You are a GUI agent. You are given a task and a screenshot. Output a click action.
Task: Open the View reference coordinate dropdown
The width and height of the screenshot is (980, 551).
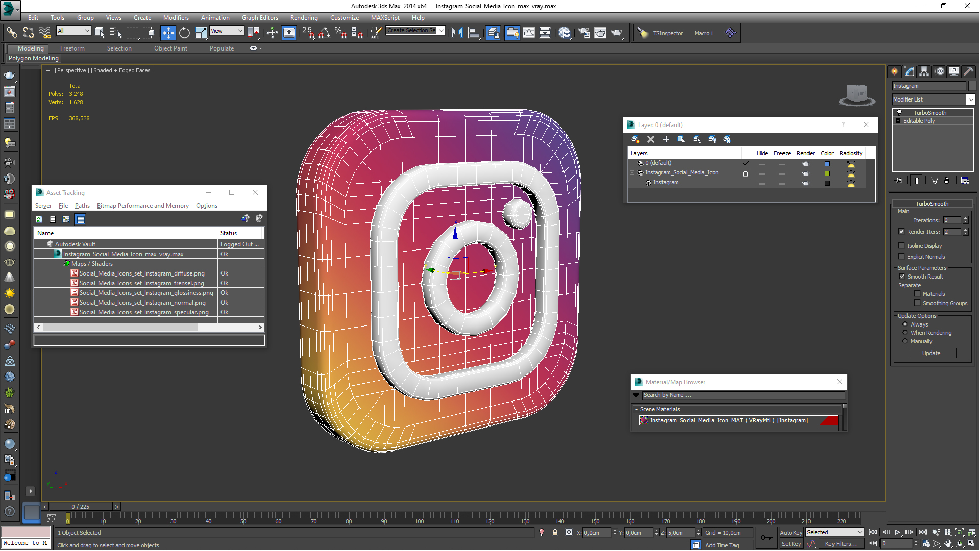coord(227,31)
